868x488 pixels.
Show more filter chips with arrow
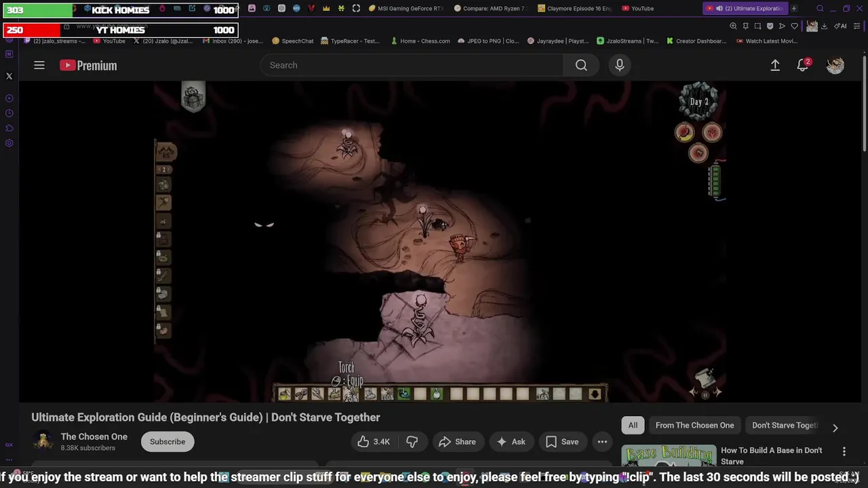click(835, 428)
